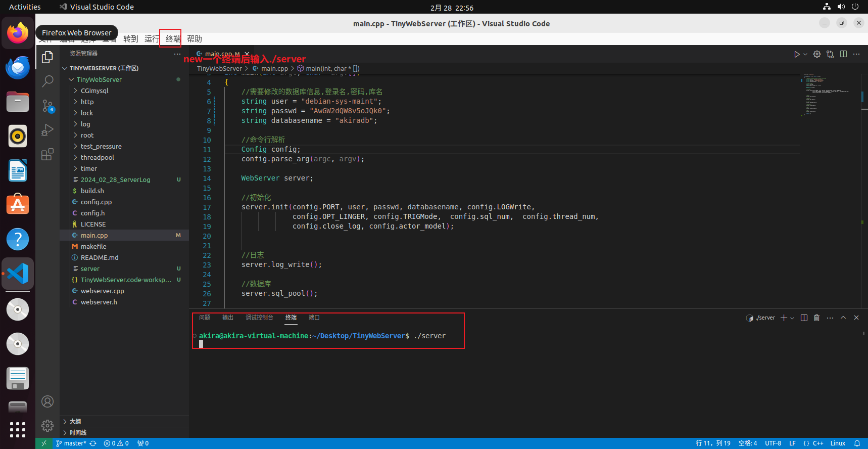Open the Search view in activity bar
The width and height of the screenshot is (868, 449).
[47, 81]
